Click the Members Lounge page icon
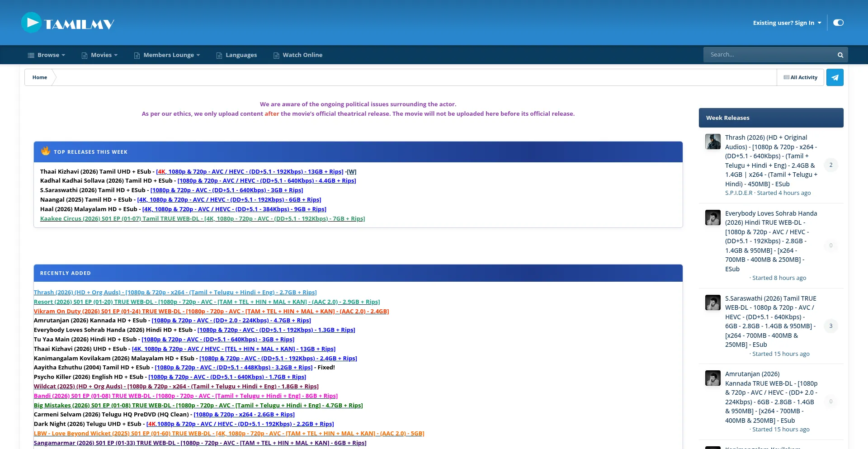 137,56
